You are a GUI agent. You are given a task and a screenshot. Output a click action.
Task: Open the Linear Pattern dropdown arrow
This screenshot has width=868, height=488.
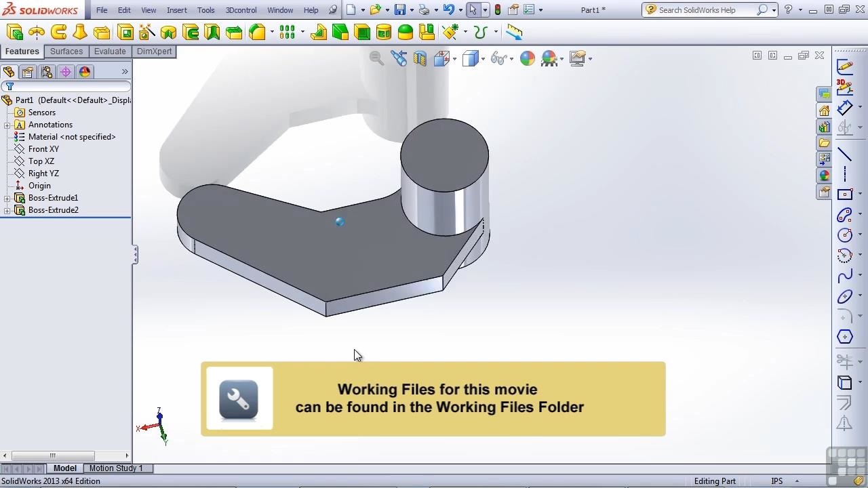[302, 32]
